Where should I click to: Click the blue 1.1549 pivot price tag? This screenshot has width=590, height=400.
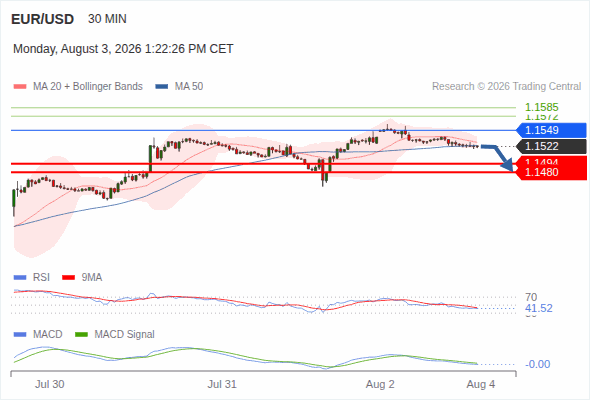coord(551,130)
